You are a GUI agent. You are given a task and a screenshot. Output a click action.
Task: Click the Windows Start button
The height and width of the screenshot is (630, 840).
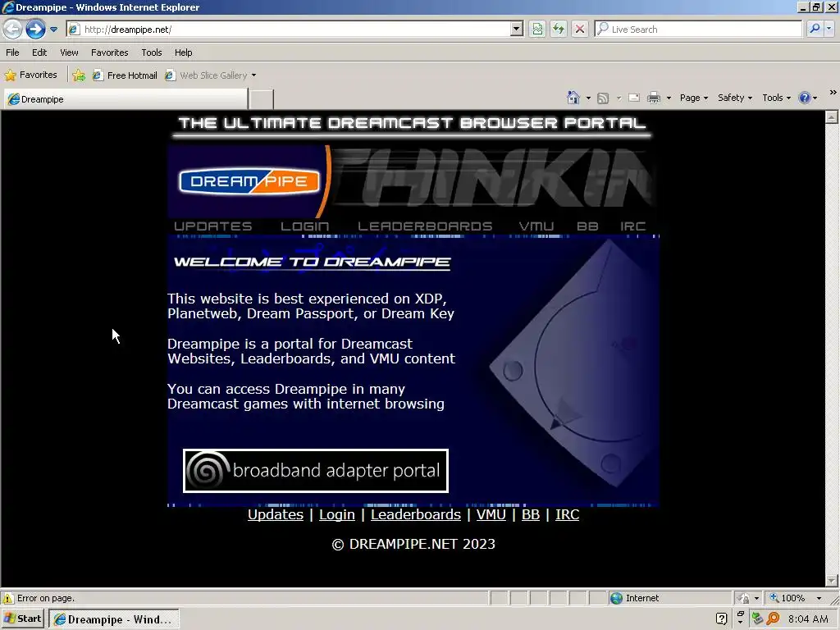(22, 619)
